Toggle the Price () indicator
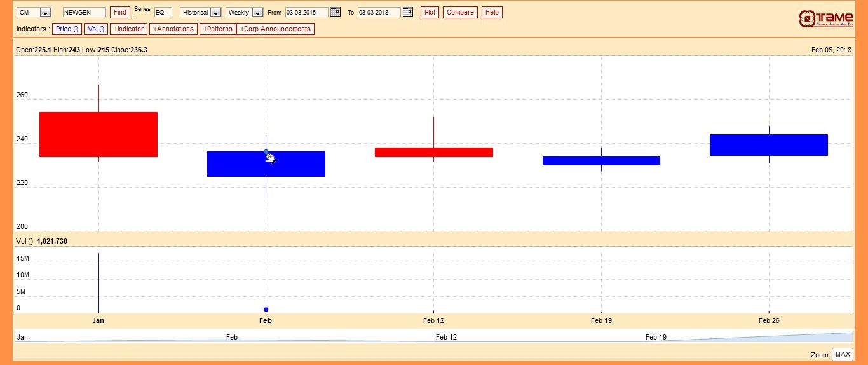The width and height of the screenshot is (868, 365). tap(67, 29)
